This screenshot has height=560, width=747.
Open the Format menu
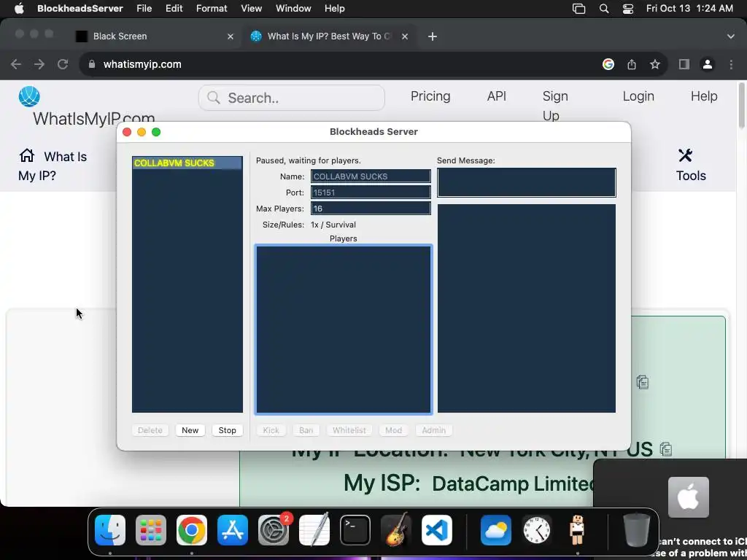(x=212, y=9)
